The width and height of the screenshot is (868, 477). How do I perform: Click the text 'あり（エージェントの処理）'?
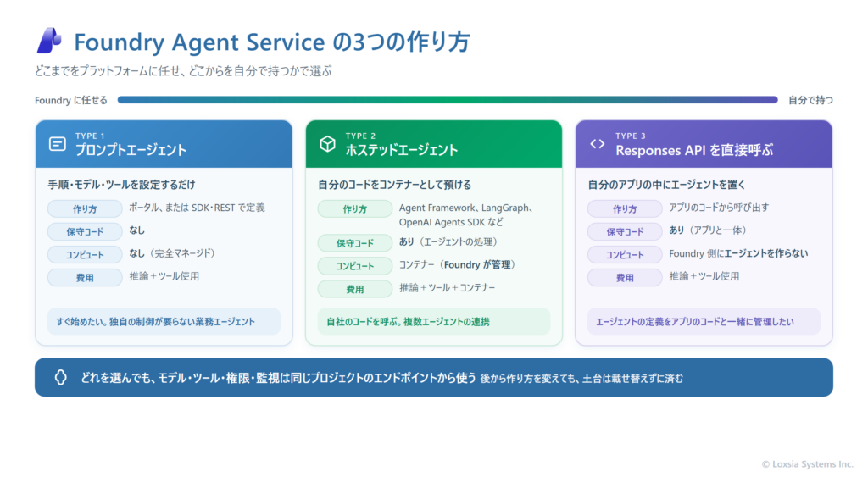pos(449,241)
